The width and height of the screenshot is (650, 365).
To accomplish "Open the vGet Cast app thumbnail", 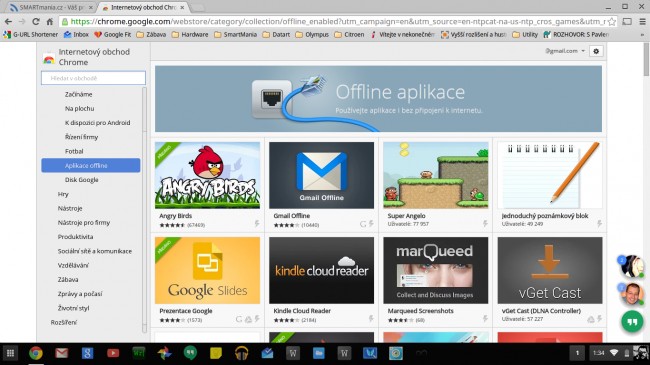I will click(550, 270).
